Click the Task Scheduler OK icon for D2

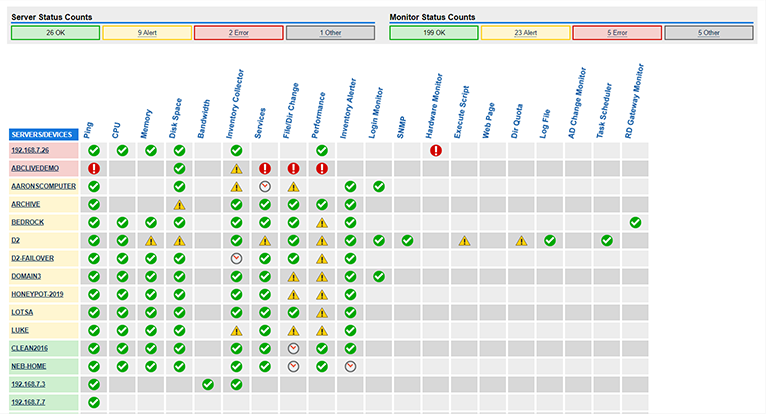607,241
